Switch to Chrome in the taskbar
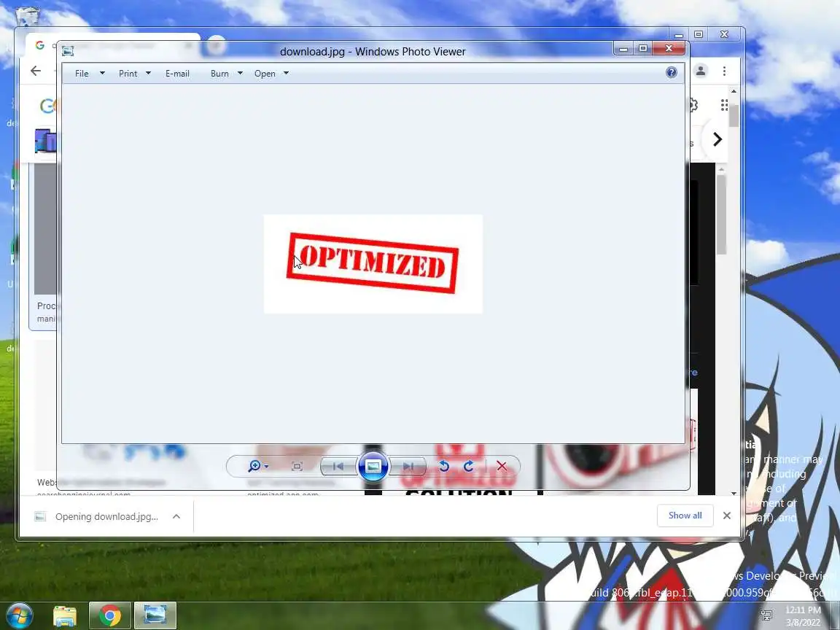Viewport: 840px width, 630px height. click(109, 615)
